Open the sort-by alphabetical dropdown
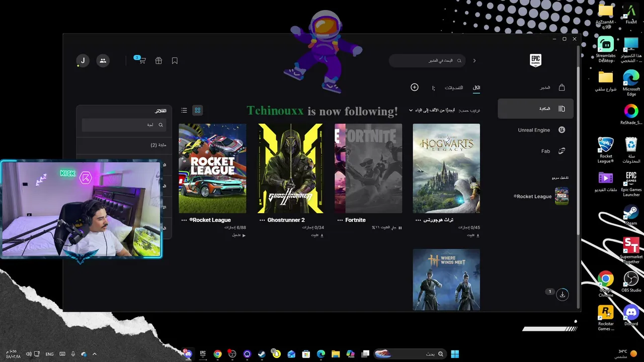Screen dimensions: 644x362 pos(433,110)
